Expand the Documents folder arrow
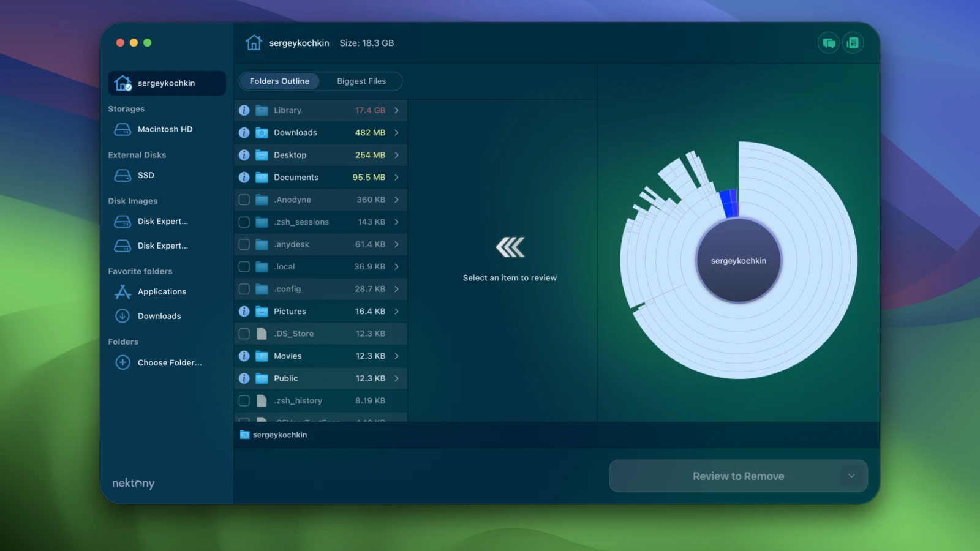980x551 pixels. click(397, 178)
